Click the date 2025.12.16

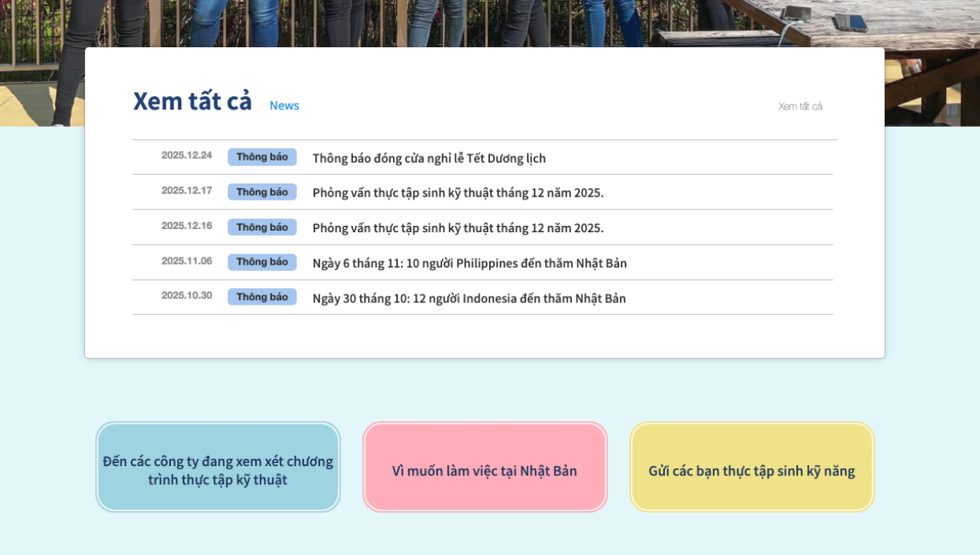[x=187, y=226]
